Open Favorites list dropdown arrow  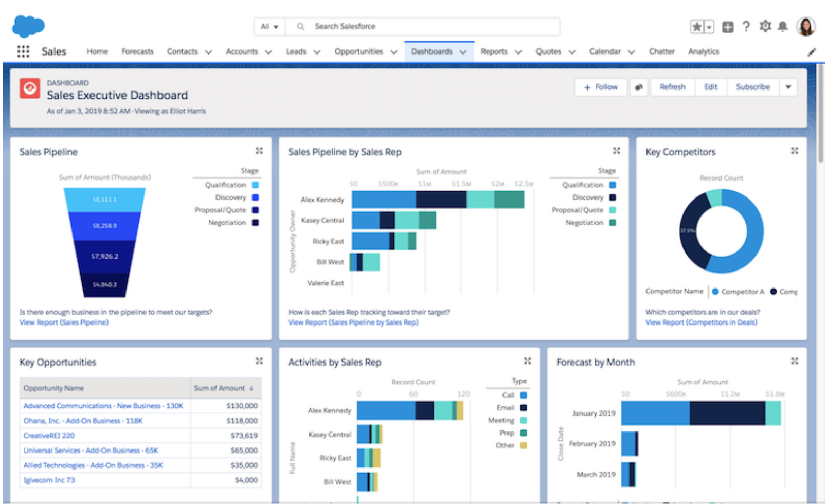(x=709, y=27)
